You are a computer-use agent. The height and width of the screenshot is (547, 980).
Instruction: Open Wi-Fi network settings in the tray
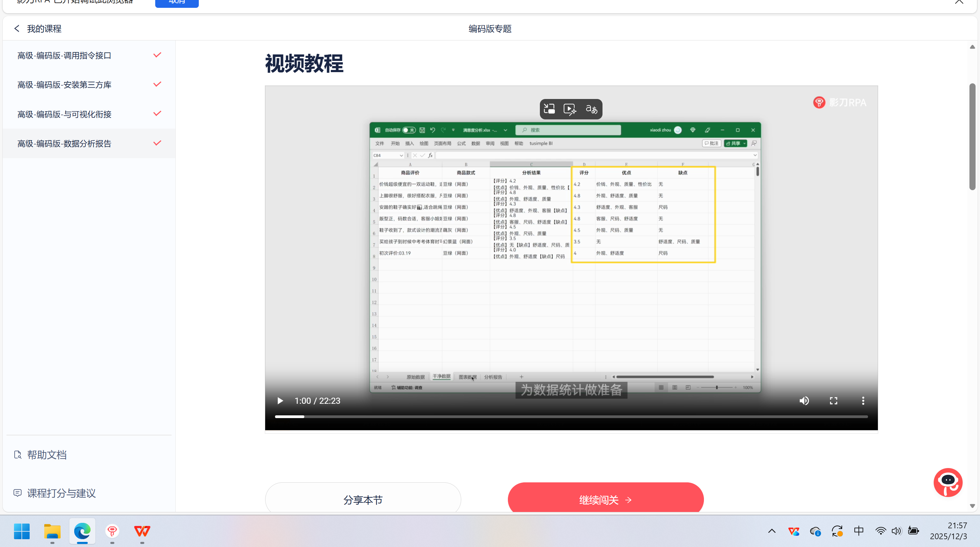[880, 531]
